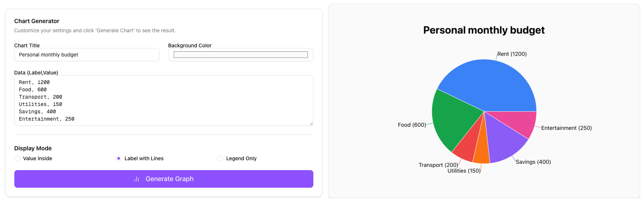Enable the Legend Only display mode
This screenshot has height=202, width=644.
[x=220, y=158]
